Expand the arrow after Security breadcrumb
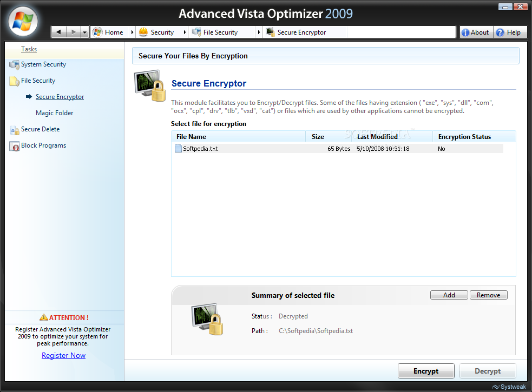 (185, 32)
